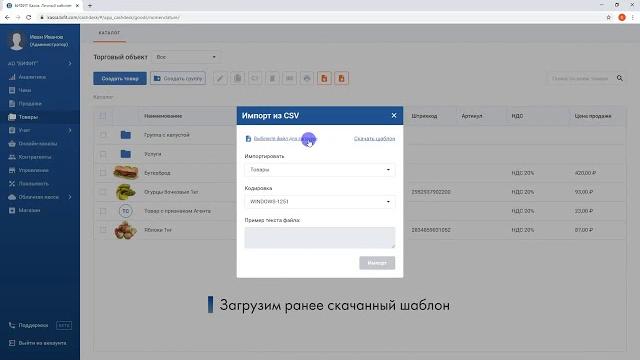
Task: Click the apples thumbnail of Яблоки
Action: [x=126, y=230]
